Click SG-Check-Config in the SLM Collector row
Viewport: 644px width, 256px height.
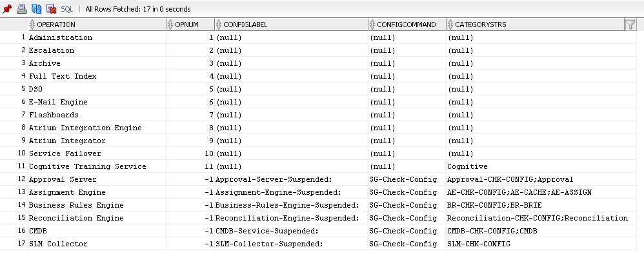coord(407,244)
